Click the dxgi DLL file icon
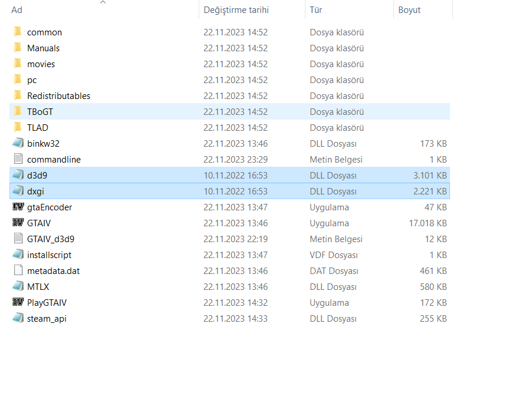The width and height of the screenshot is (532, 393). [x=18, y=191]
